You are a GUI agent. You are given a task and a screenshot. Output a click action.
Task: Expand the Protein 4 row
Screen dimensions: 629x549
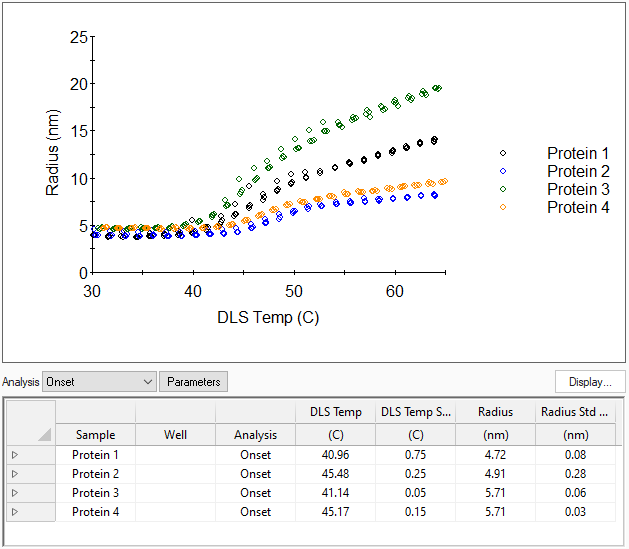(15, 512)
